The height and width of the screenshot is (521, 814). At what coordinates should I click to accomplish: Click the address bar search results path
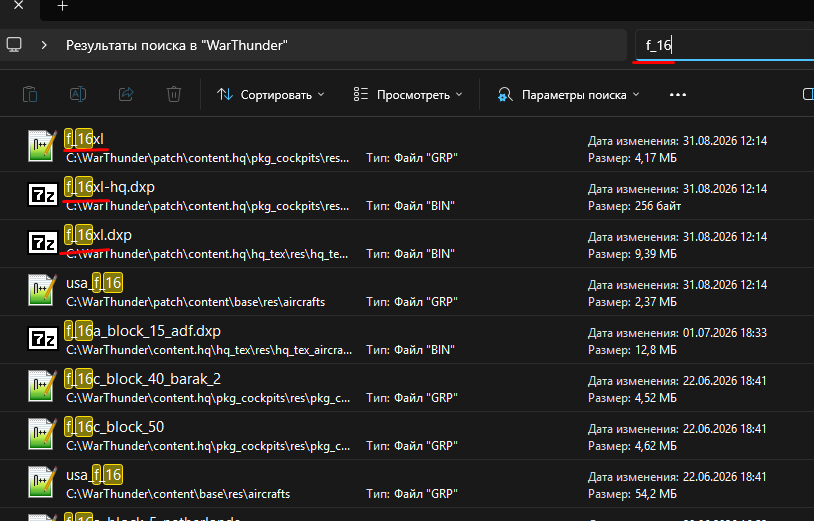(177, 45)
